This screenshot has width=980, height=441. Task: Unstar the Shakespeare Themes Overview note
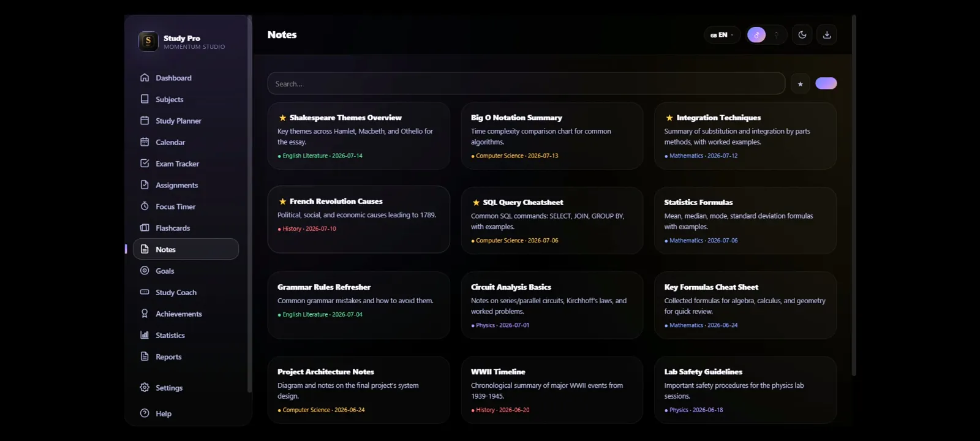click(282, 118)
